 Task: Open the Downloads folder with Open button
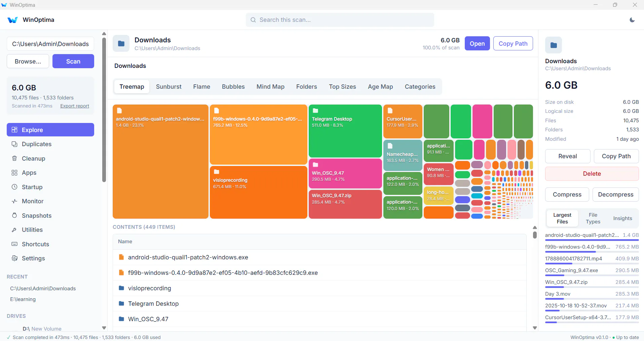tap(477, 44)
